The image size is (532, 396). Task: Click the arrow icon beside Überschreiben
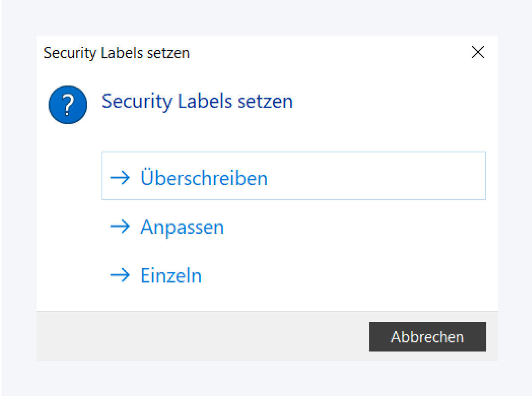tap(120, 177)
